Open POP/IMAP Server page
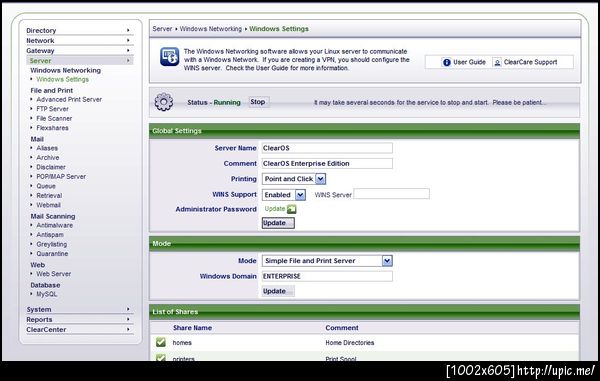 61,176
